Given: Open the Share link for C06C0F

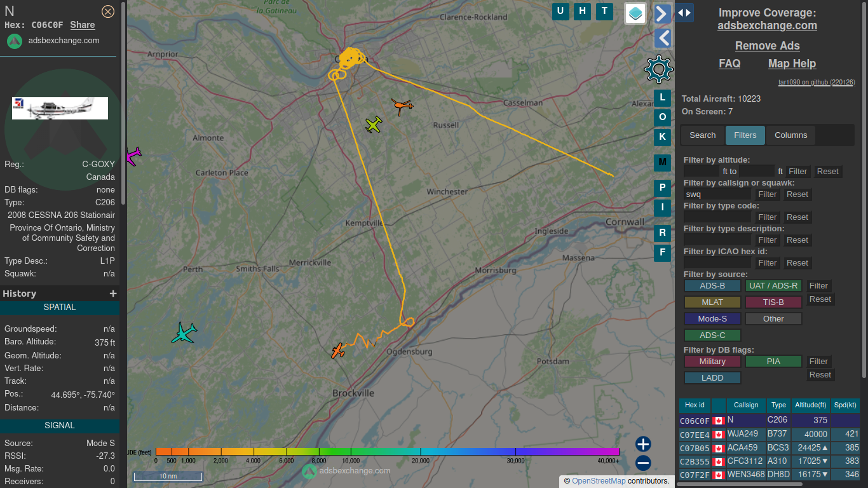Looking at the screenshot, I should click(83, 25).
